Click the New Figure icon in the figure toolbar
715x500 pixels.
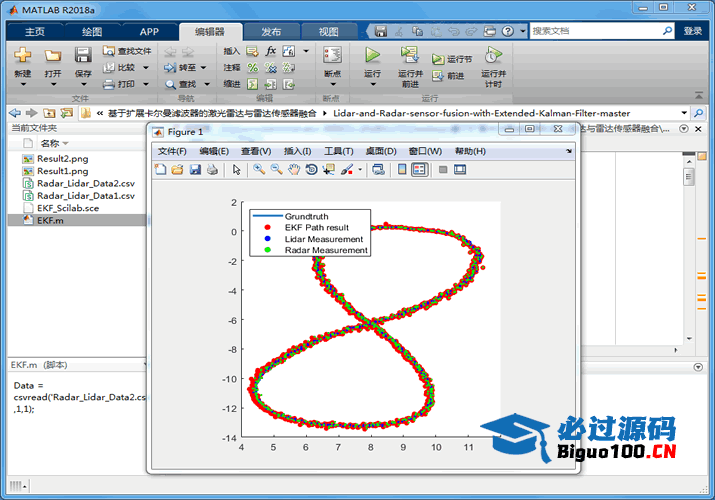[x=161, y=170]
